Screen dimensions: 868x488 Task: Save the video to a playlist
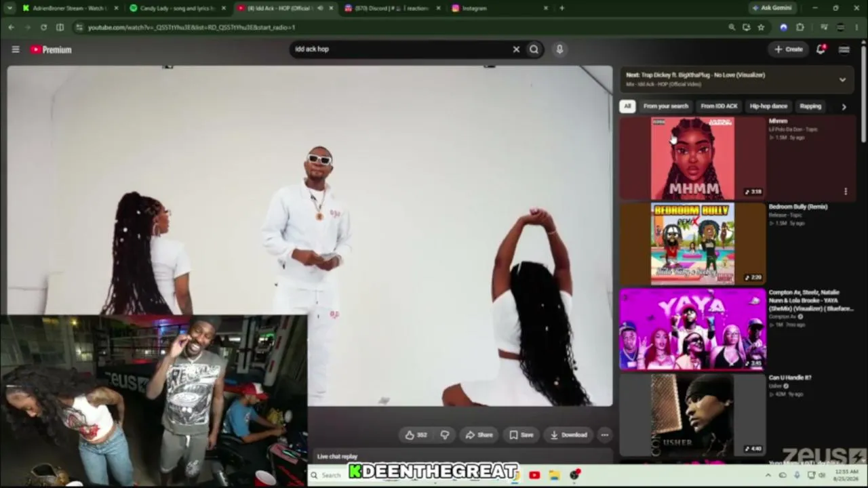point(521,435)
